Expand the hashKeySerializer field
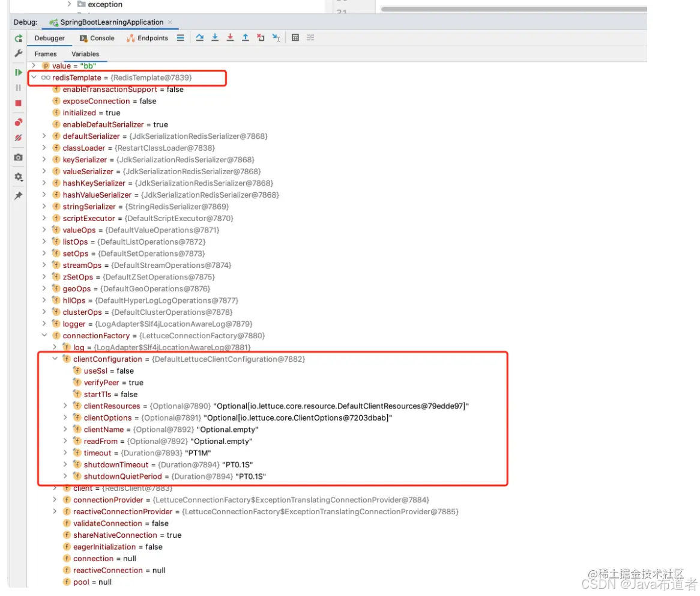The width and height of the screenshot is (700, 596). pyautogui.click(x=44, y=183)
